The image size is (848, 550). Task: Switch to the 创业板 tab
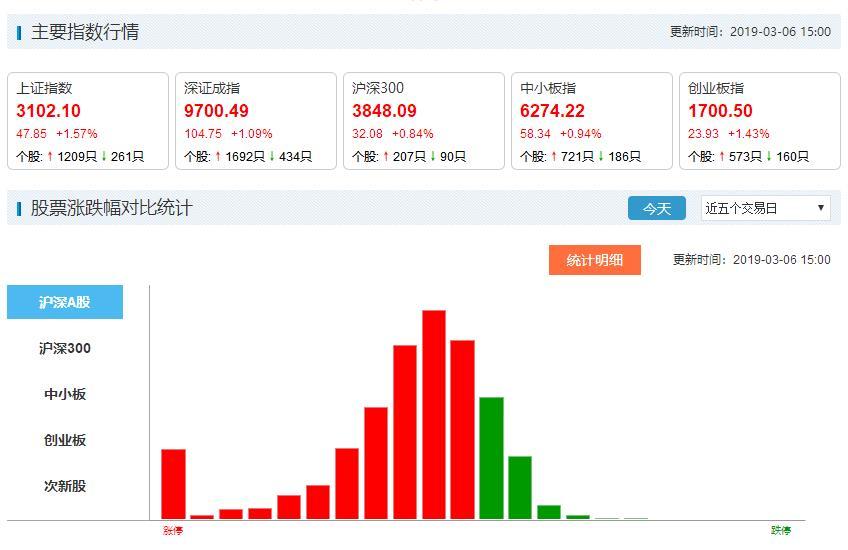pos(65,440)
